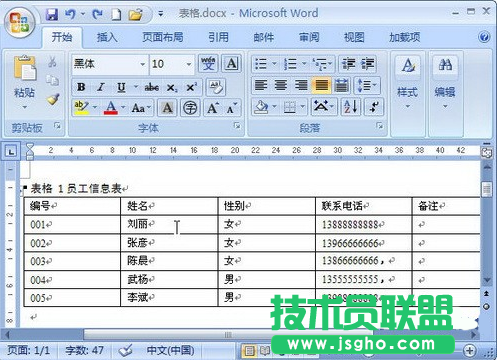Open the font size dropdown showing 10
Image resolution: width=498 pixels, height=360 pixels.
189,64
